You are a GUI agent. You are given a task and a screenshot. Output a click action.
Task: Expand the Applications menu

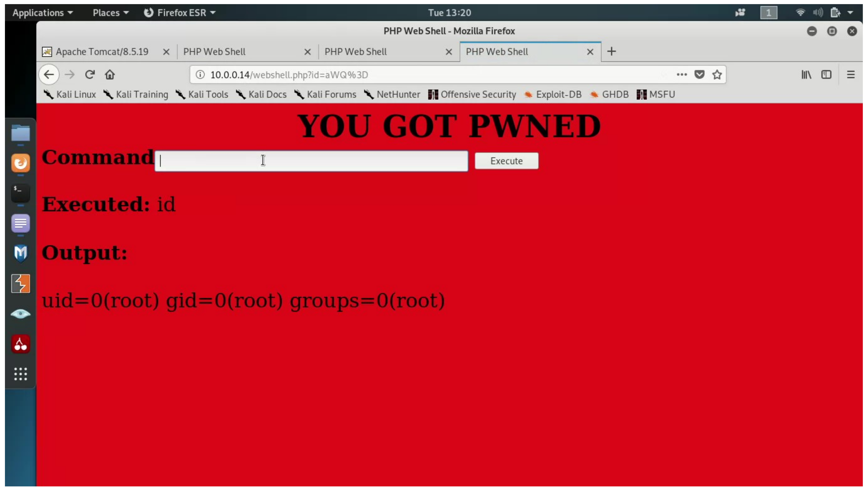[x=43, y=12]
